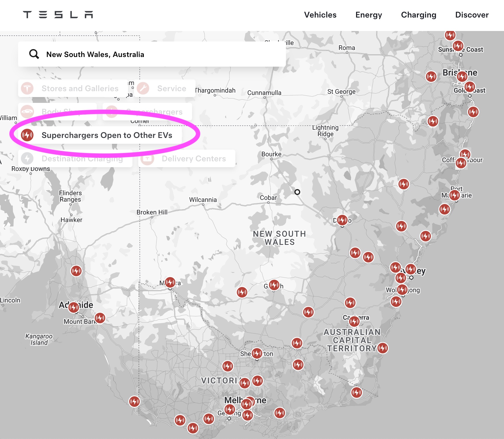Select the Supercharger pin at Canberra
This screenshot has height=439, width=504.
354,322
